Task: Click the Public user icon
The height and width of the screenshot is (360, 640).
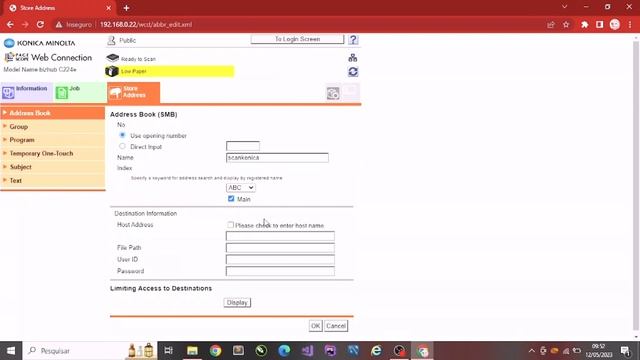Action: pos(111,40)
